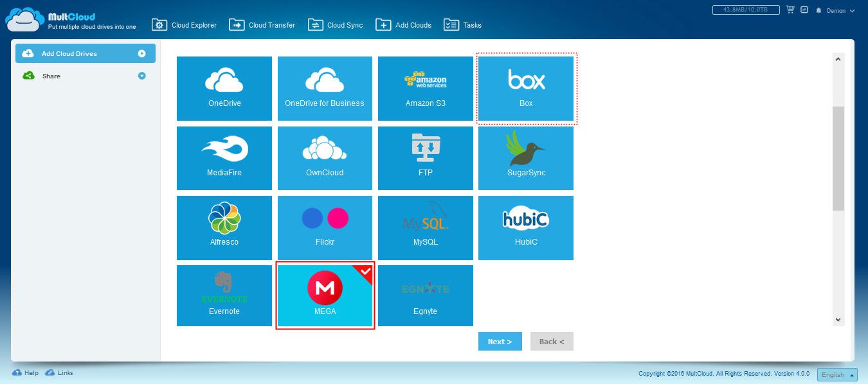Click the scrollbar up arrow
Image resolution: width=868 pixels, height=384 pixels.
[838, 59]
